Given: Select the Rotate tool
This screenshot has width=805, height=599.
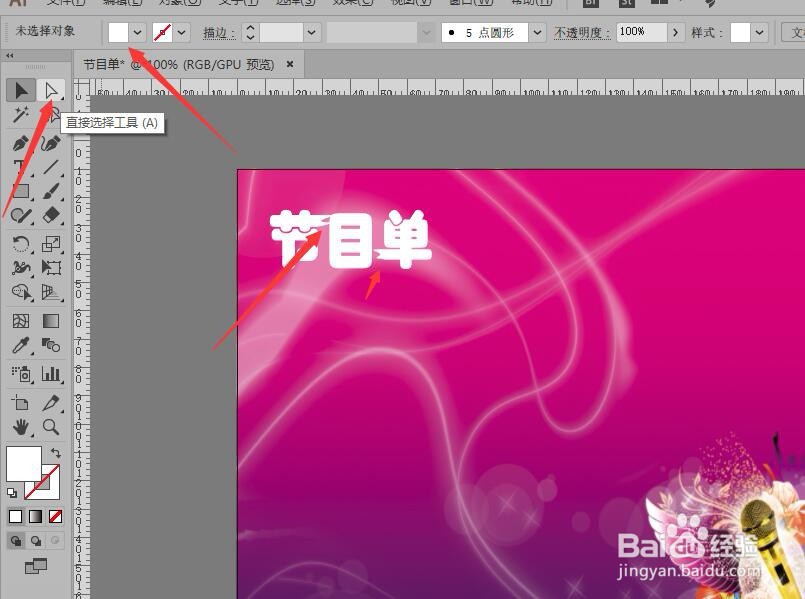Looking at the screenshot, I should (20, 242).
